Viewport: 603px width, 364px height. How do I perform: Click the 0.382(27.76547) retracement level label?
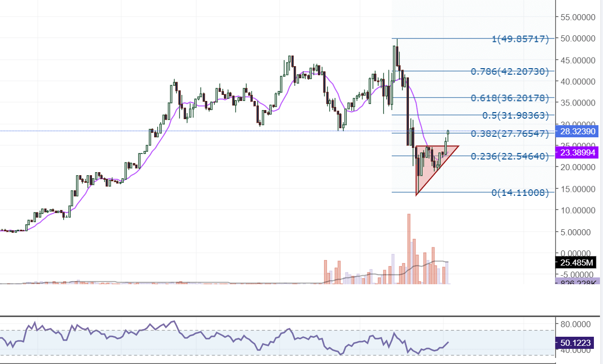click(509, 133)
